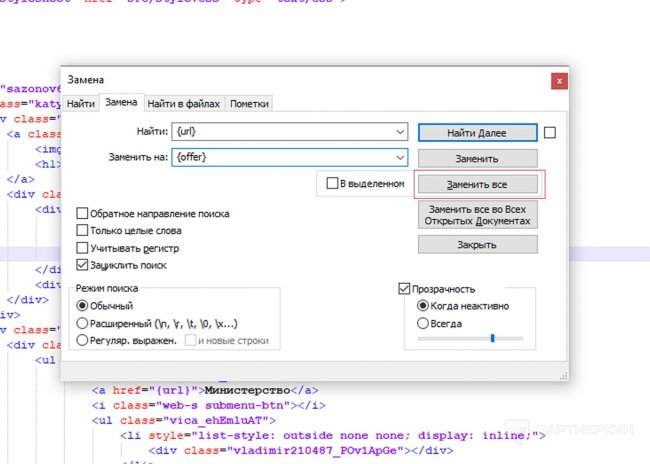Viewport: 650px width, 464px height.
Task: Switch to the Пометки tab
Action: [249, 104]
